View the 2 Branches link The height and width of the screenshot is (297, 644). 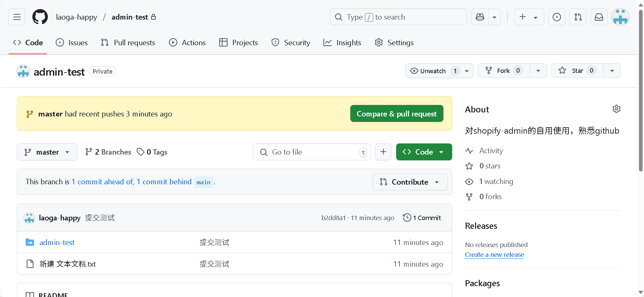tap(108, 152)
